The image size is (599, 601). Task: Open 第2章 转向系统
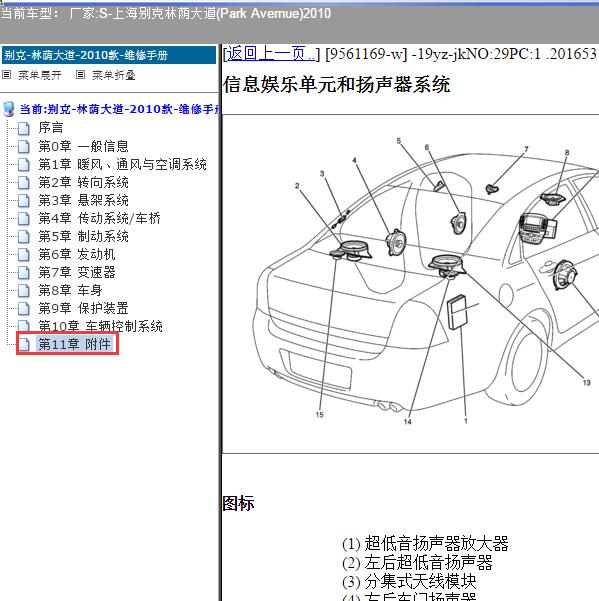pos(84,182)
